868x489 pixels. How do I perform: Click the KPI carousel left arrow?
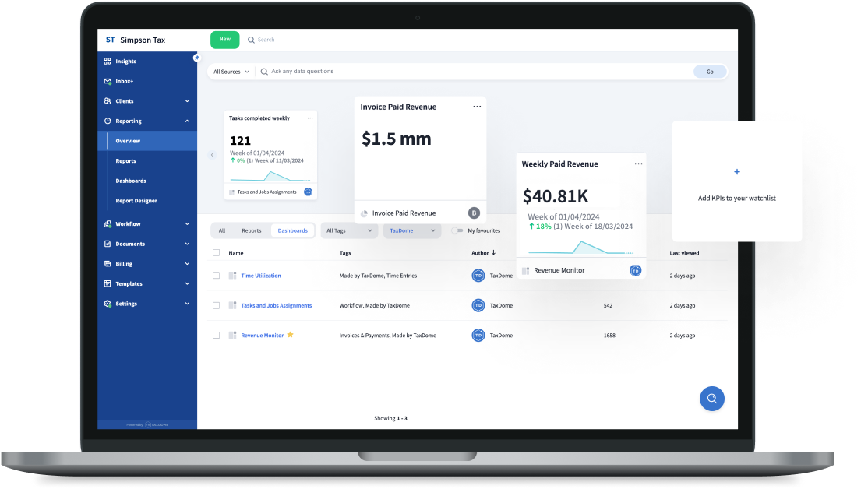(x=212, y=155)
